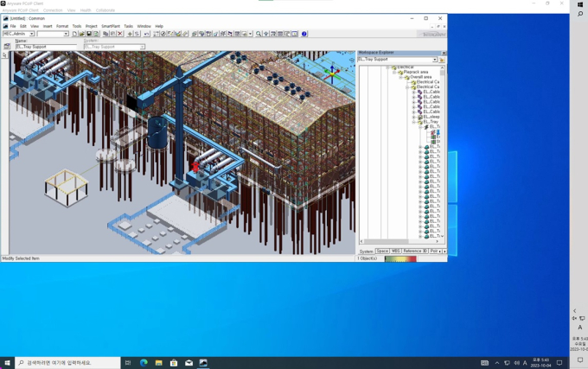Click the Windows taskbar search box
The width and height of the screenshot is (588, 369).
69,363
